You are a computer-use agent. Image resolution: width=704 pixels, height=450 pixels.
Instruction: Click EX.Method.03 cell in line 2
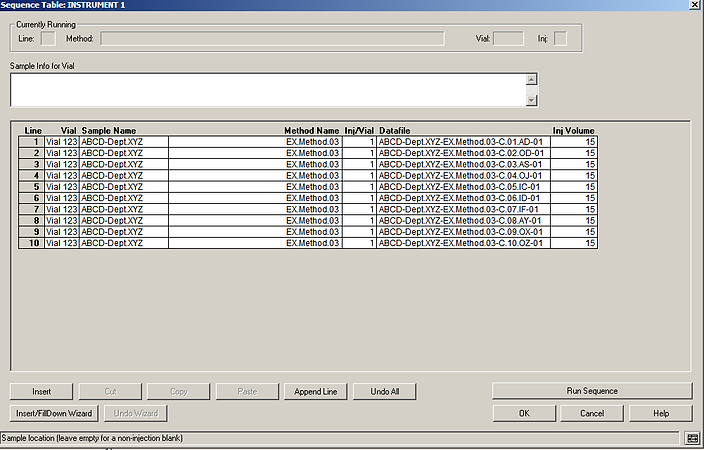tap(255, 153)
